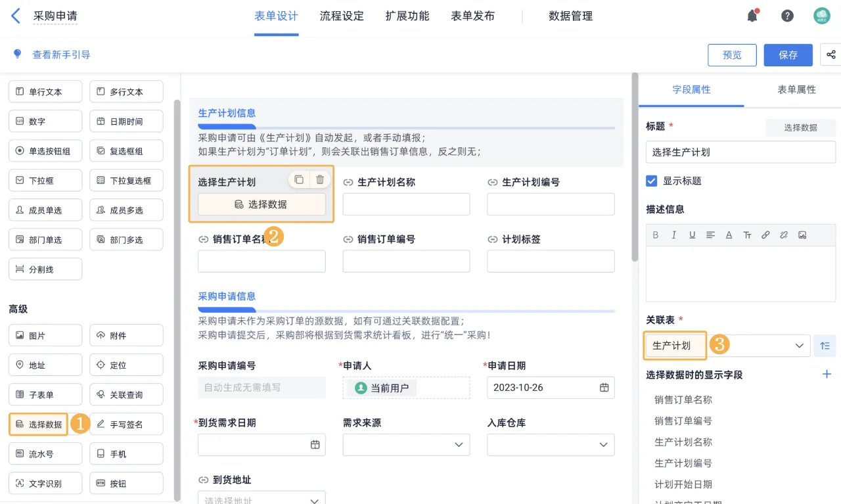Image resolution: width=841 pixels, height=504 pixels.
Task: Delete the 选择生产计划 field with trash icon
Action: [x=320, y=179]
